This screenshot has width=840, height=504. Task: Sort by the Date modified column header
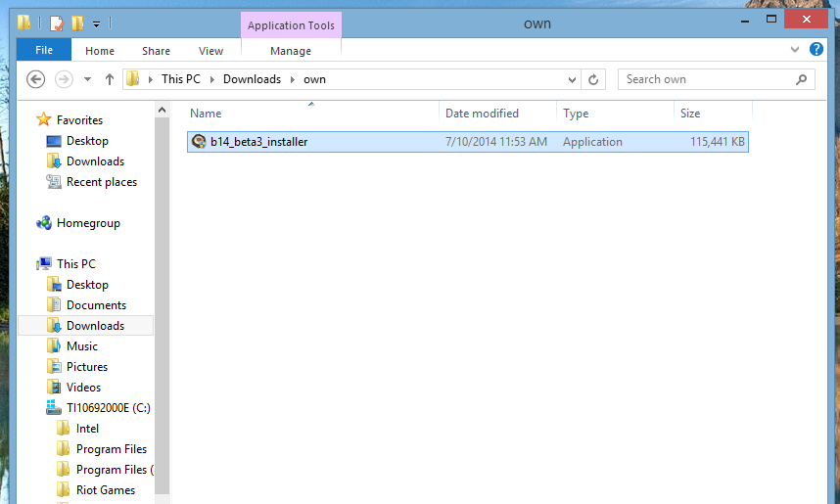click(x=482, y=114)
